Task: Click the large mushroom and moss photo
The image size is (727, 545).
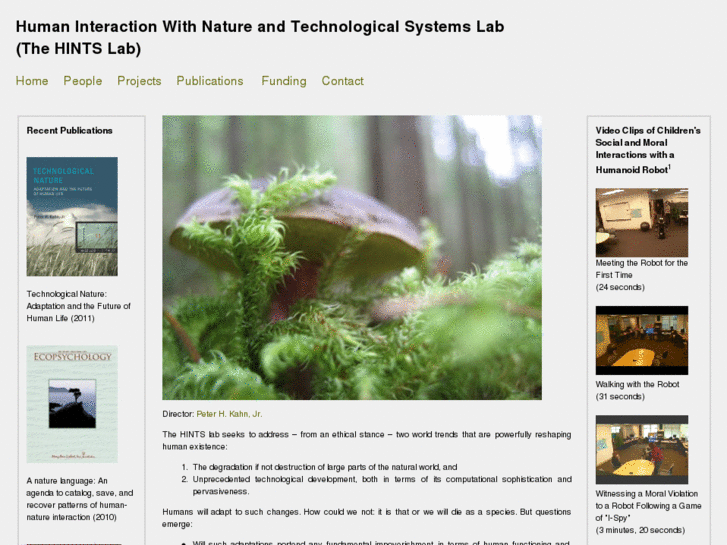Action: (352, 257)
